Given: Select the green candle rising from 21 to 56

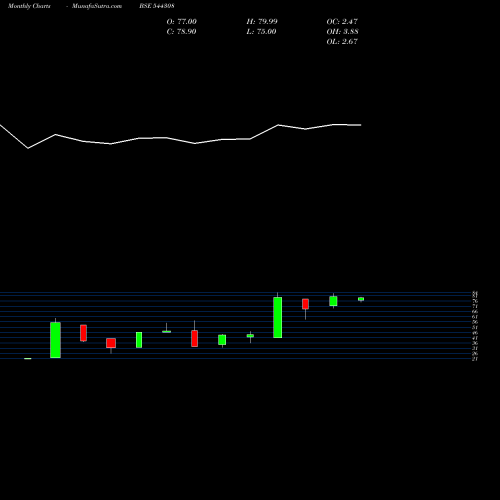Looking at the screenshot, I should tap(55, 340).
